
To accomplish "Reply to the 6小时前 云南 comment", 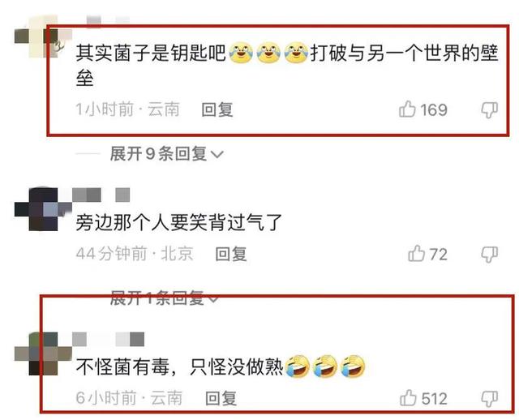I will tap(221, 398).
